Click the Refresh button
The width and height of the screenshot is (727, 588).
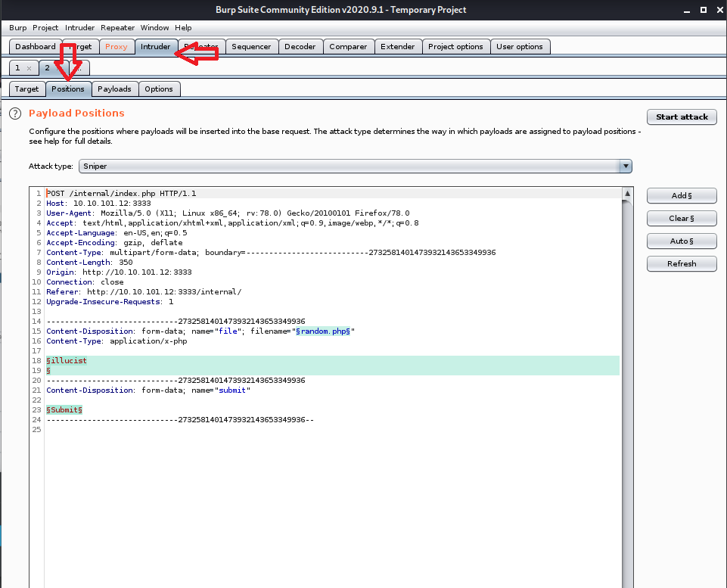682,264
